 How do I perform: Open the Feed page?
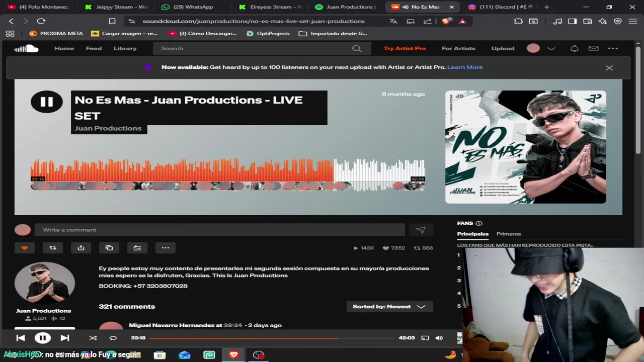coord(94,48)
